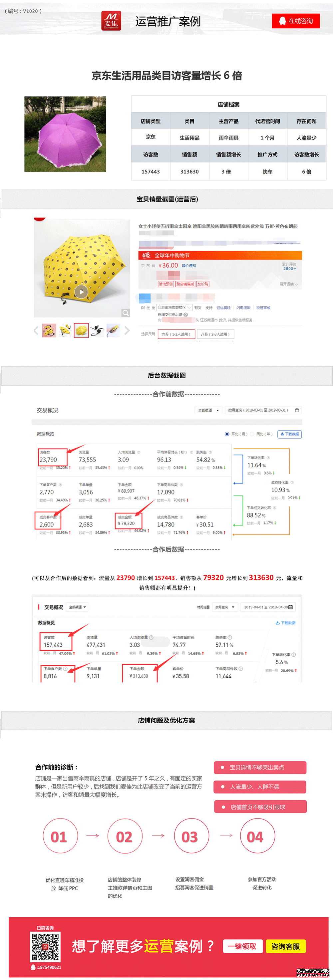Select the blue folded umbrella thumbnail
The height and width of the screenshot is (980, 333).
point(114,331)
